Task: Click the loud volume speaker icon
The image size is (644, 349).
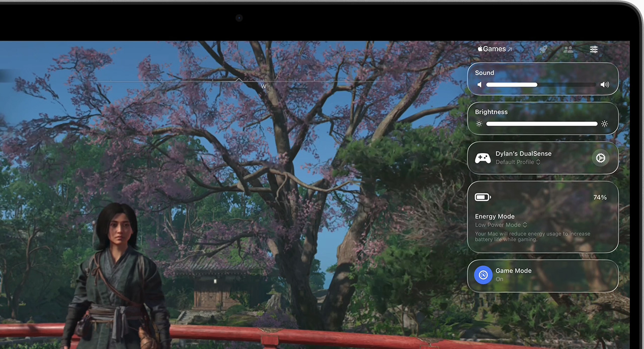Action: point(605,85)
